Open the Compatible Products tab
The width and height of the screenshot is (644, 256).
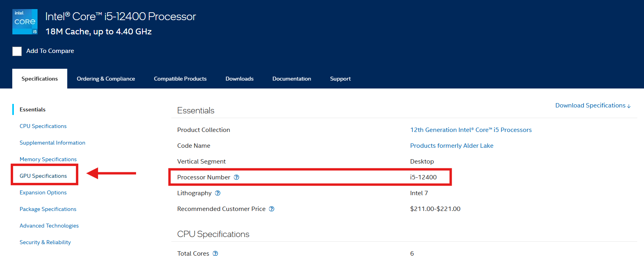tap(180, 79)
